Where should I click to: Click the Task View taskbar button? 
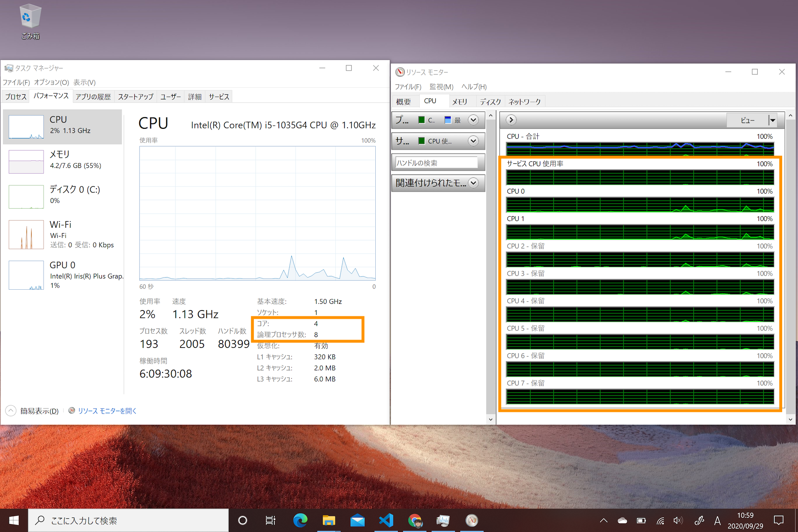(271, 520)
